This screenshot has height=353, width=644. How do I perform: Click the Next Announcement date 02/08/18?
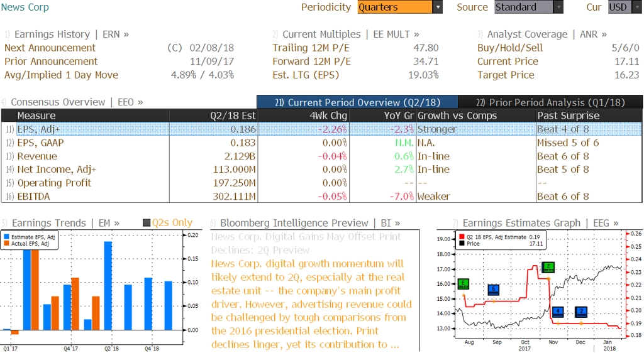211,48
